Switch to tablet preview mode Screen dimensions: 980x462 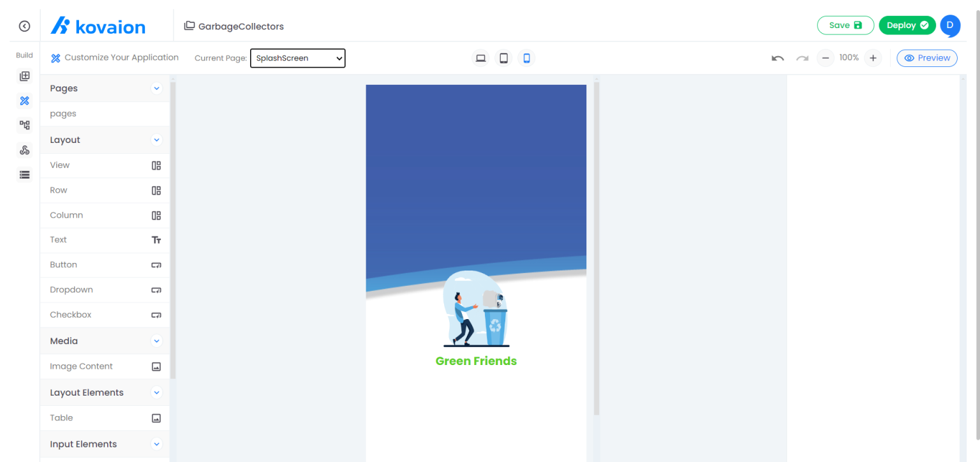coord(503,57)
